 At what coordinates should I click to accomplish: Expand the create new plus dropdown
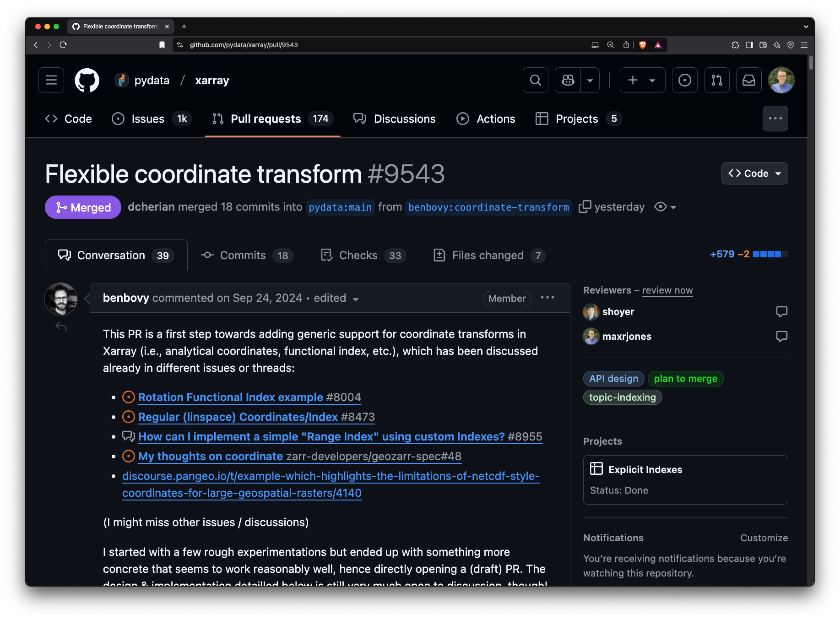642,80
